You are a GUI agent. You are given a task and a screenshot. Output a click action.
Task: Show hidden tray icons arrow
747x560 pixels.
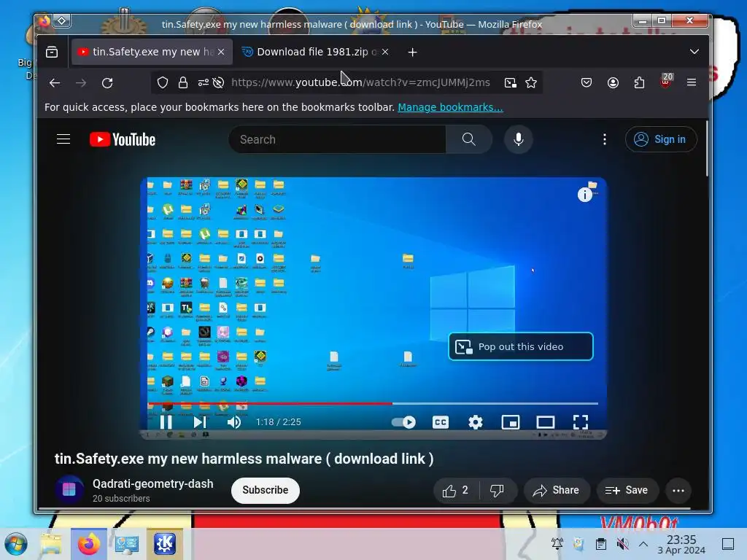(x=643, y=544)
